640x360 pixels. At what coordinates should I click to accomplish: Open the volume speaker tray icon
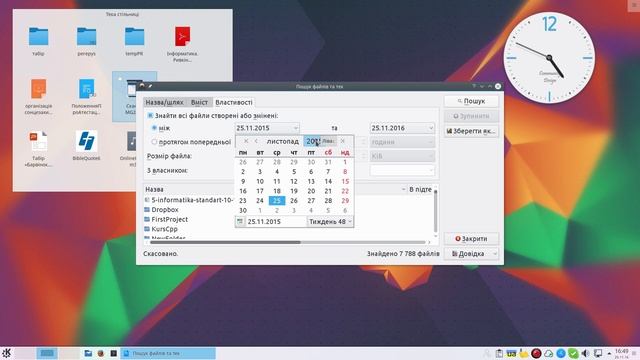pos(585,353)
